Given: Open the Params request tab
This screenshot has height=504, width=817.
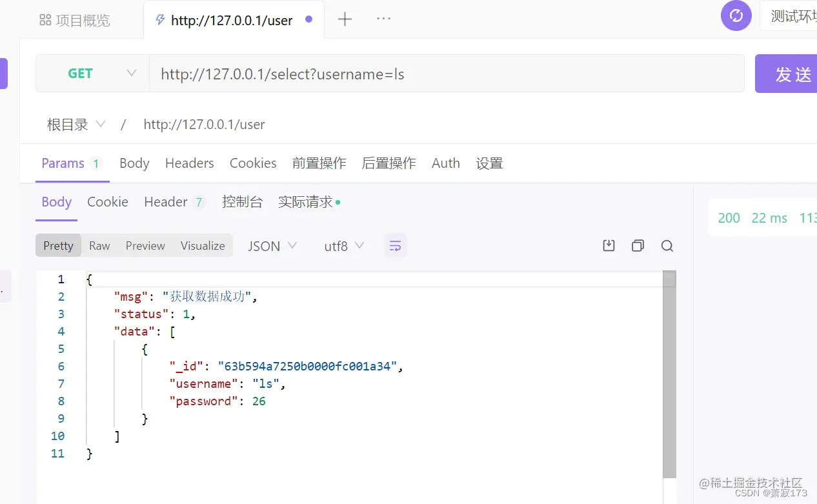Looking at the screenshot, I should point(71,163).
